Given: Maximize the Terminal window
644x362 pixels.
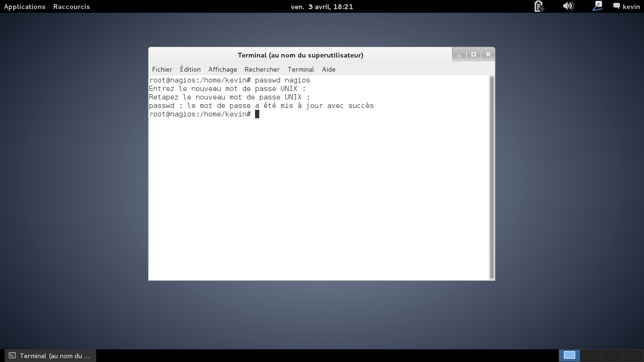Looking at the screenshot, I should [x=474, y=55].
